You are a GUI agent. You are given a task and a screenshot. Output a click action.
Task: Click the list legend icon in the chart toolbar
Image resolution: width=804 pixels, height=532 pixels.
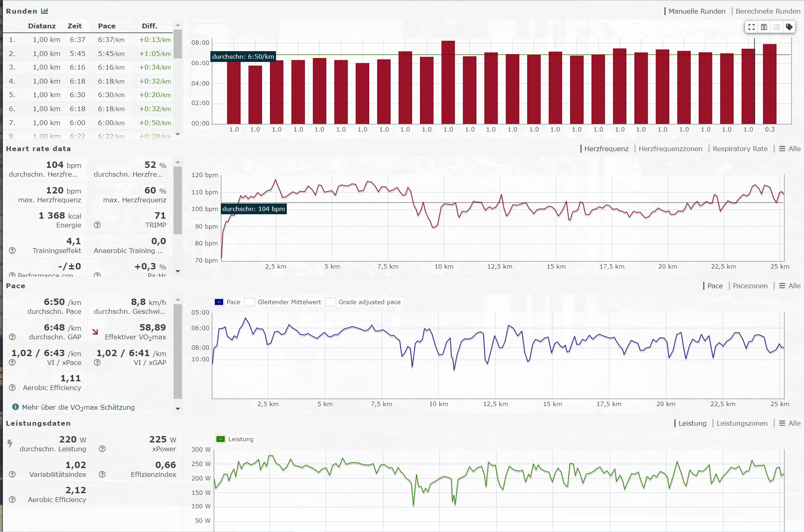(x=776, y=27)
